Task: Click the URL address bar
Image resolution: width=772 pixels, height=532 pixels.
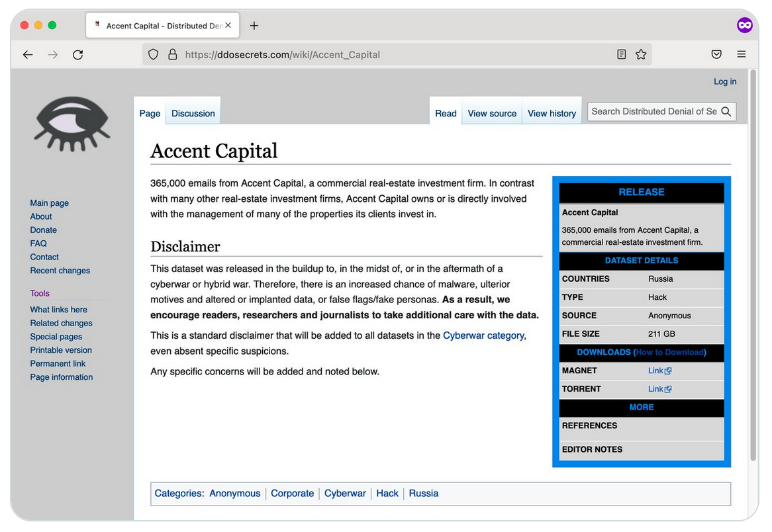Action: coord(397,55)
